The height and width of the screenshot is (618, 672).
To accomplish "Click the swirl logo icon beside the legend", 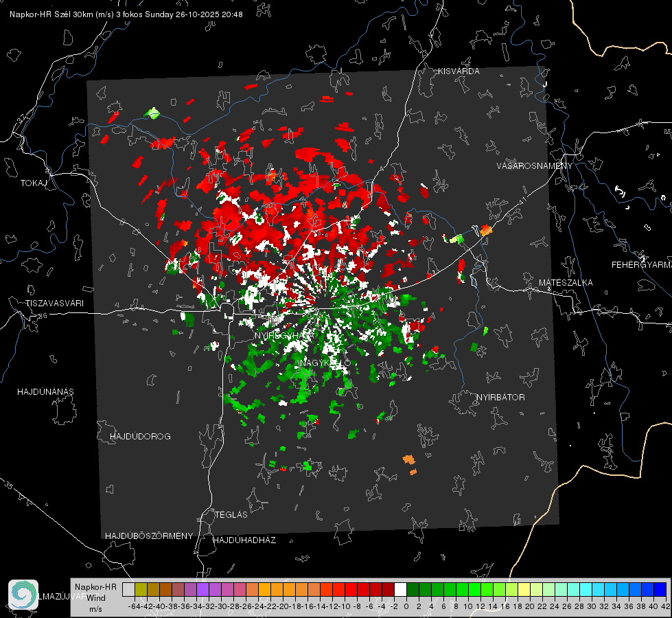I will (23, 595).
